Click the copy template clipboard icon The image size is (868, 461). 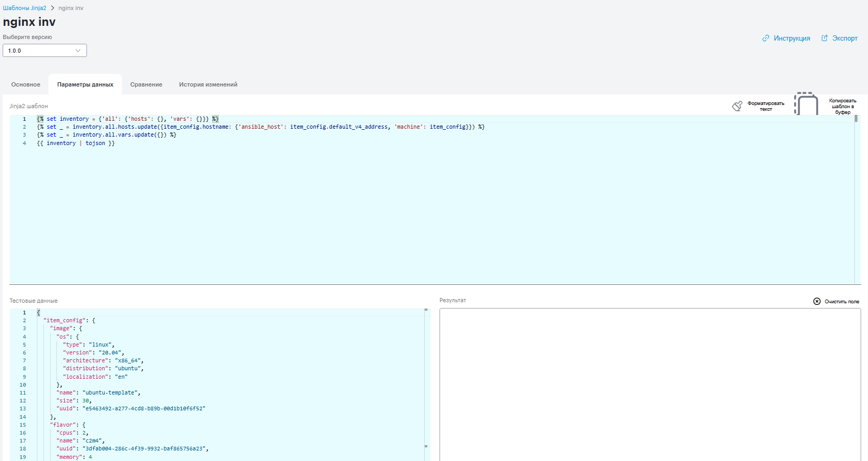coord(806,104)
